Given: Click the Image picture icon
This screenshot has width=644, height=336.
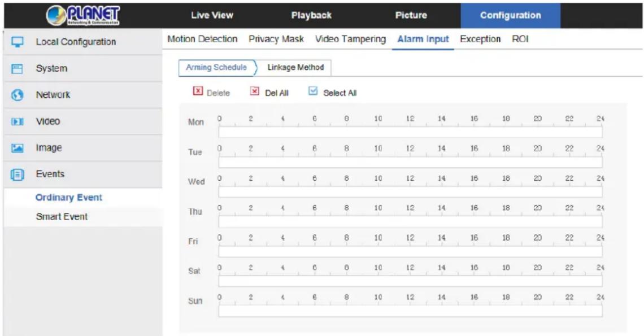Looking at the screenshot, I should point(18,148).
